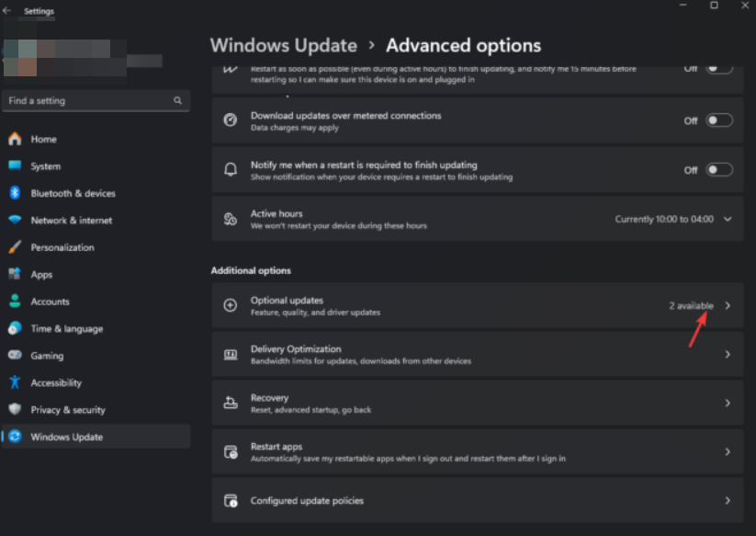
Task: Click the Accessibility figure icon
Action: point(15,382)
